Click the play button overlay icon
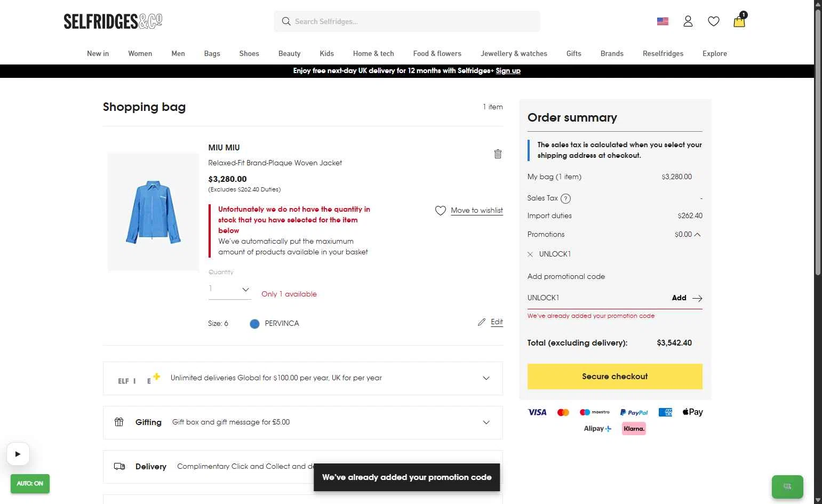Viewport: 822px width, 504px height. click(x=18, y=454)
